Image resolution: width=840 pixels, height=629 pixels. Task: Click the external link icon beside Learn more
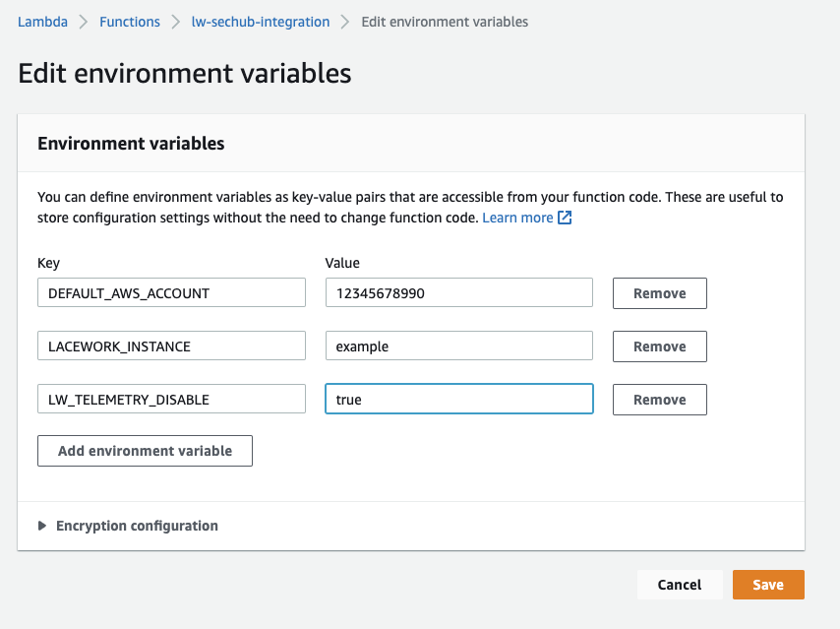pos(564,217)
